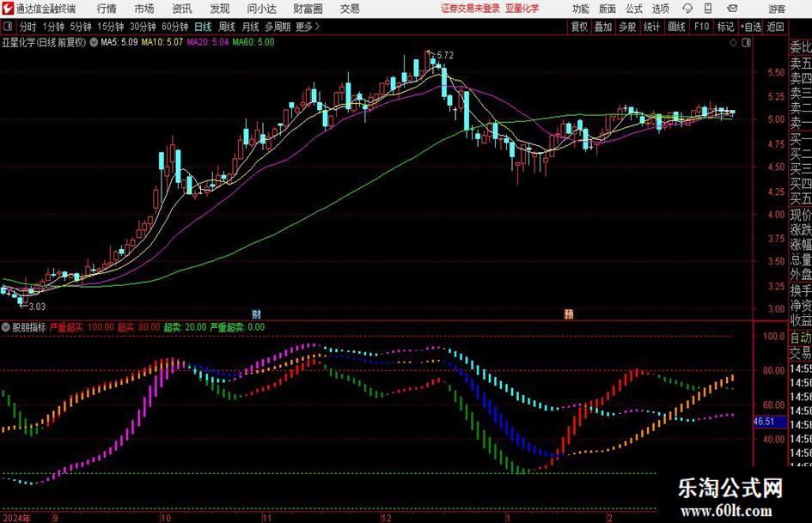Click the 游客 guest account label

coord(776,9)
